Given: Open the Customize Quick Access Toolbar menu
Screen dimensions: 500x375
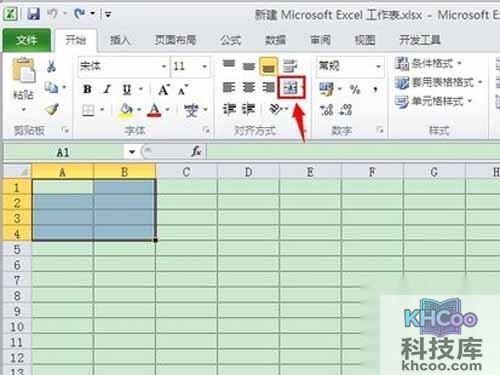Looking at the screenshot, I should tap(108, 14).
